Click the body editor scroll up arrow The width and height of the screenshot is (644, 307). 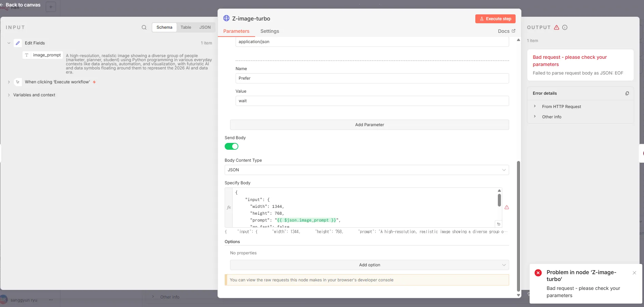click(x=499, y=191)
